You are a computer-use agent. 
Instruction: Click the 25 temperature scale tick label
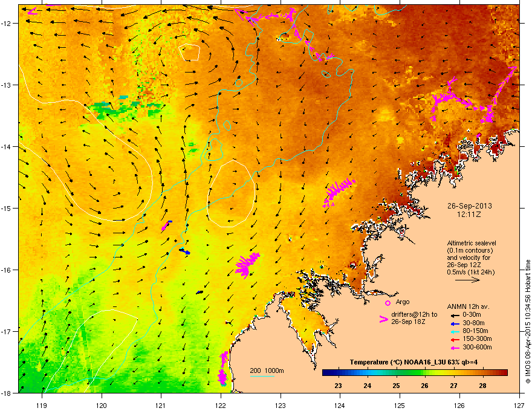pos(396,386)
